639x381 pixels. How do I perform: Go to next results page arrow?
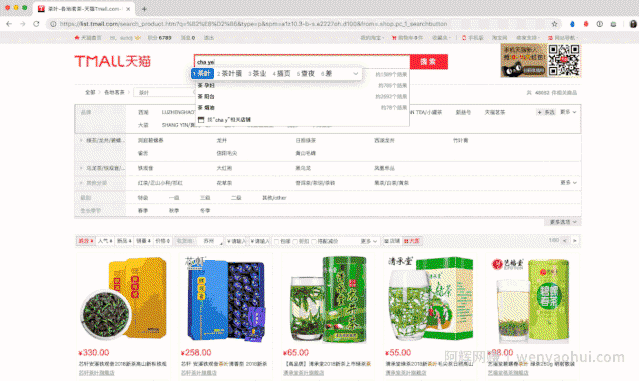(575, 241)
